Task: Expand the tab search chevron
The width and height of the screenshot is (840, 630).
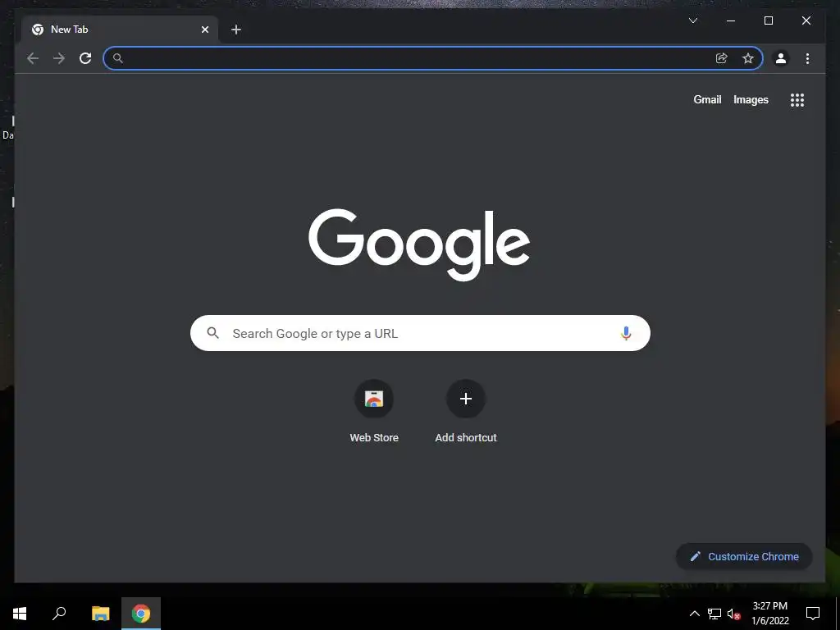Action: (693, 21)
